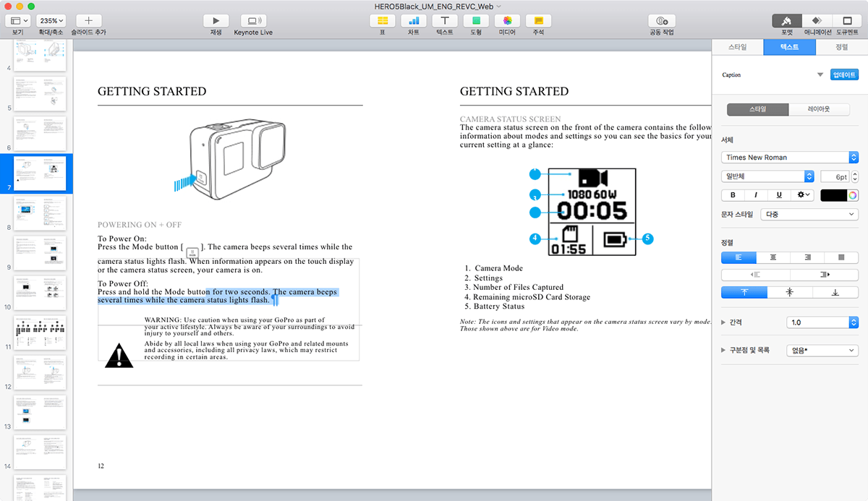Click the Mode button inline icon
Viewport: 868px width, 501px height.
tap(192, 252)
